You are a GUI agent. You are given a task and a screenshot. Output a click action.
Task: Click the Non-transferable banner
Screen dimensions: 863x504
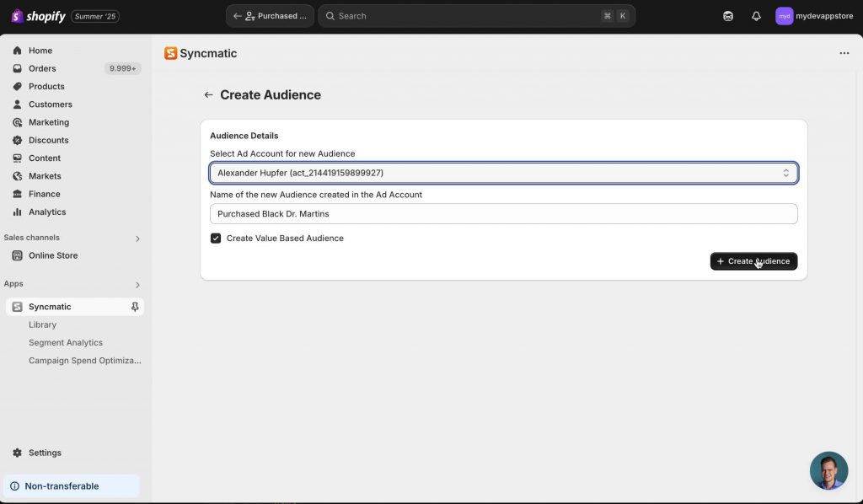click(72, 486)
